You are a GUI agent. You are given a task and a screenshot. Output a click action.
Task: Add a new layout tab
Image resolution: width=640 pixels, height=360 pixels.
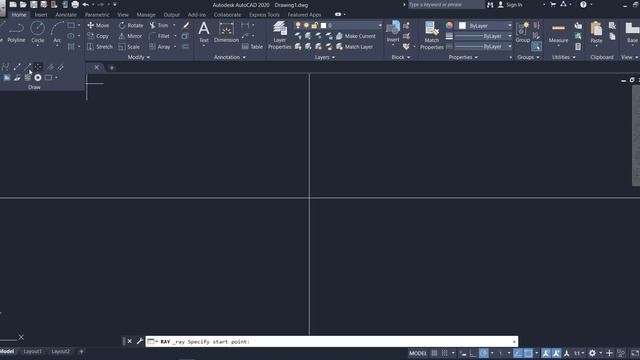point(81,351)
